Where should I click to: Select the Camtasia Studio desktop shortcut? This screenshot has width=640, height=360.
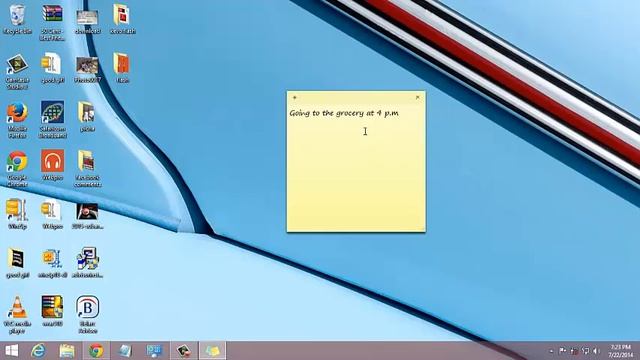point(17,71)
